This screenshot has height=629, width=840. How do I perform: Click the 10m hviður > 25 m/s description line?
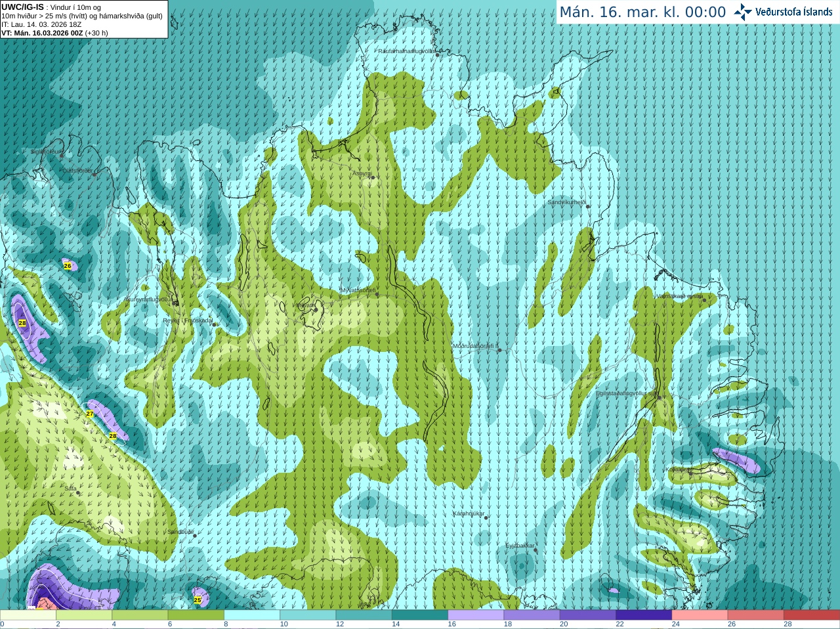point(82,16)
